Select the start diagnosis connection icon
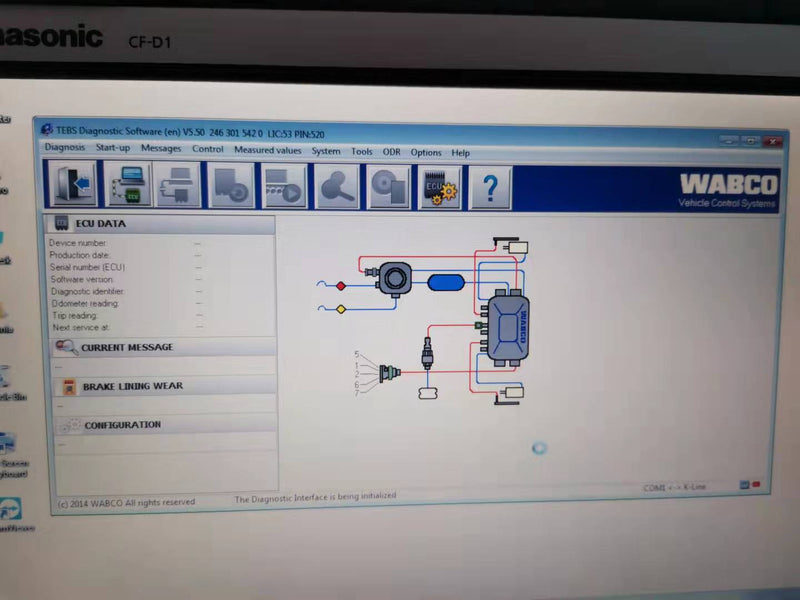 (x=127, y=185)
